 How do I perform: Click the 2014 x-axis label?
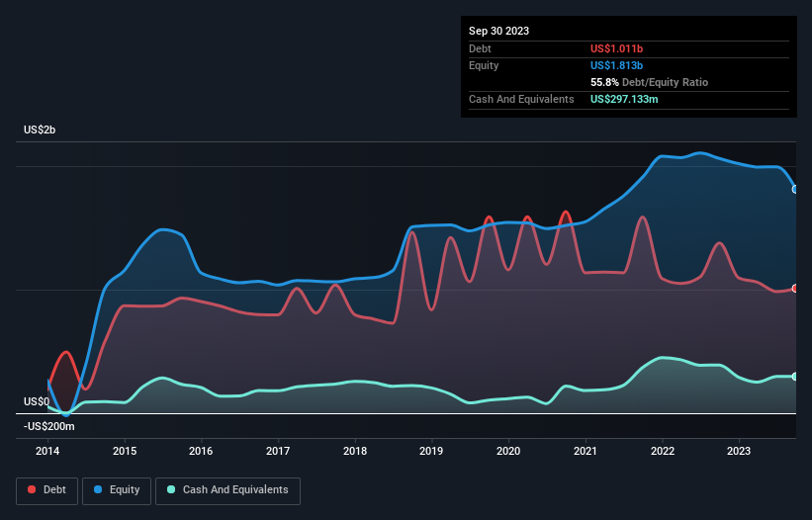(x=47, y=451)
